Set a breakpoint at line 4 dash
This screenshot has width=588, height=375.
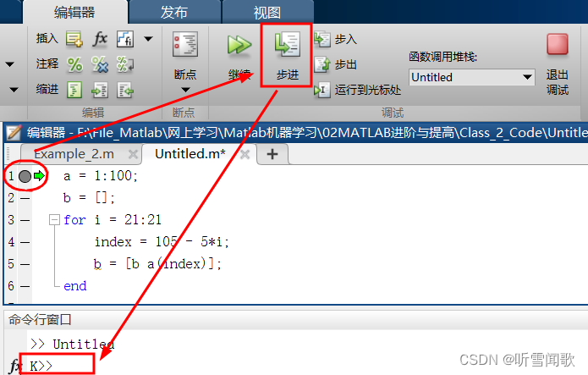pos(25,242)
